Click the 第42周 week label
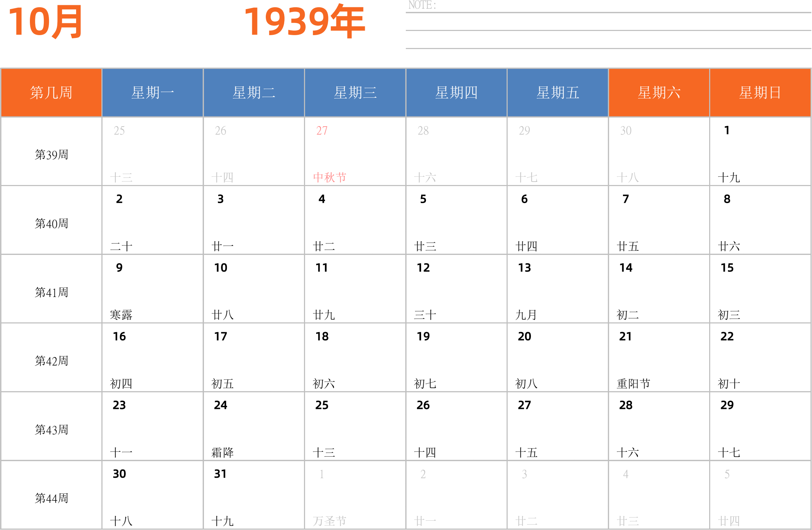The image size is (812, 530). [x=51, y=361]
